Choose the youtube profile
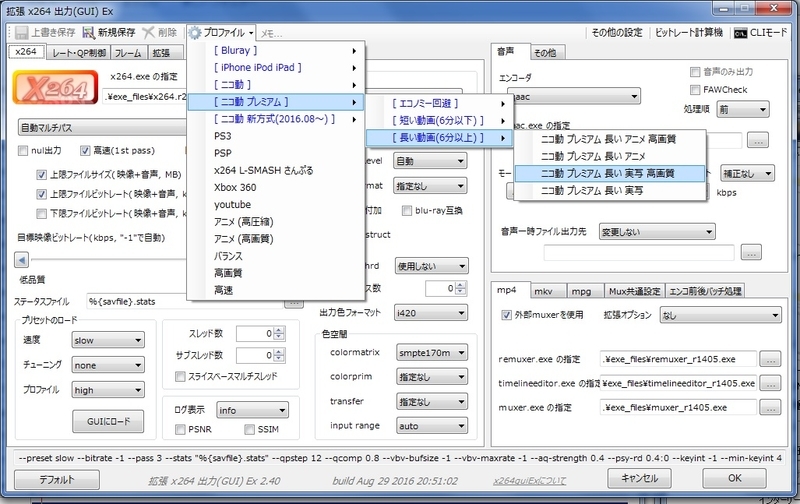 pyautogui.click(x=276, y=205)
